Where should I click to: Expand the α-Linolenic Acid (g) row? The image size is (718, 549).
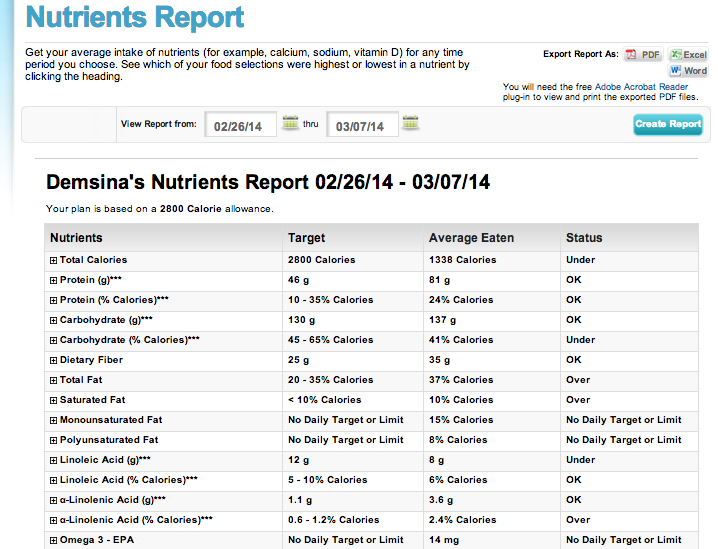[54, 500]
